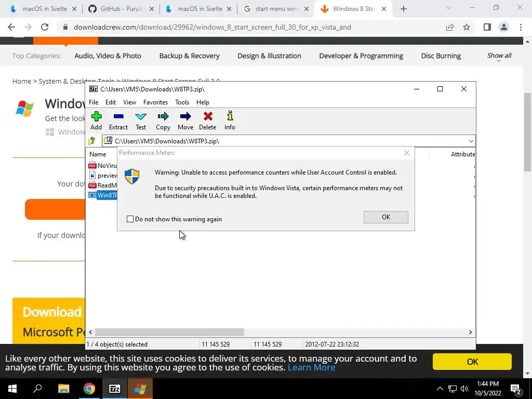Select the NoViru PDF file in archive

click(x=103, y=166)
